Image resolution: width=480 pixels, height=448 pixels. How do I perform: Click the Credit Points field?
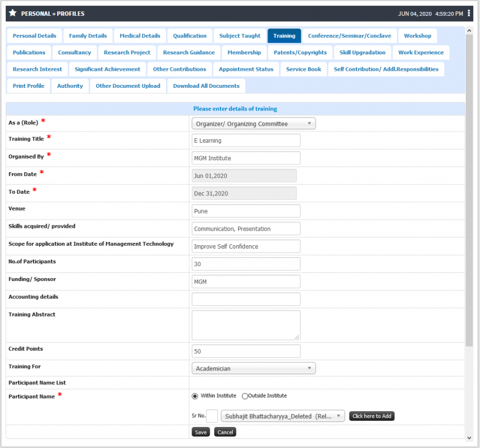point(246,351)
